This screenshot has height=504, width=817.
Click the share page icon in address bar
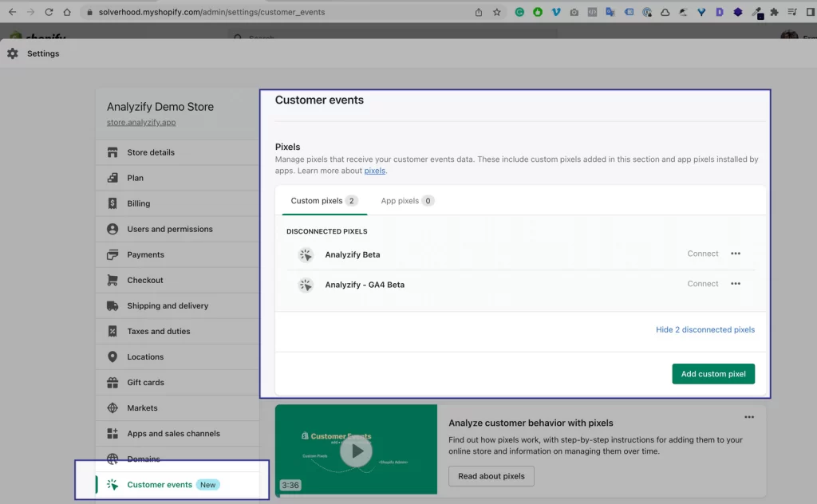pos(479,12)
